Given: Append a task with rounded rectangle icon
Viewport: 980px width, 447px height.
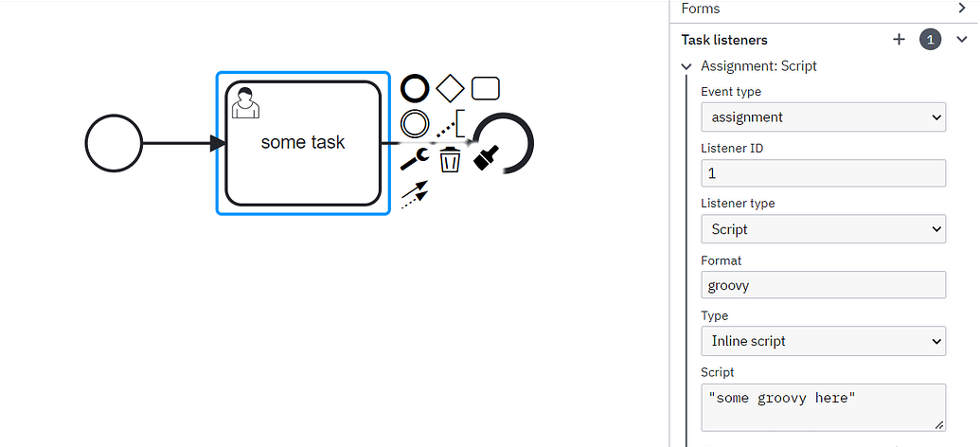Looking at the screenshot, I should (486, 88).
